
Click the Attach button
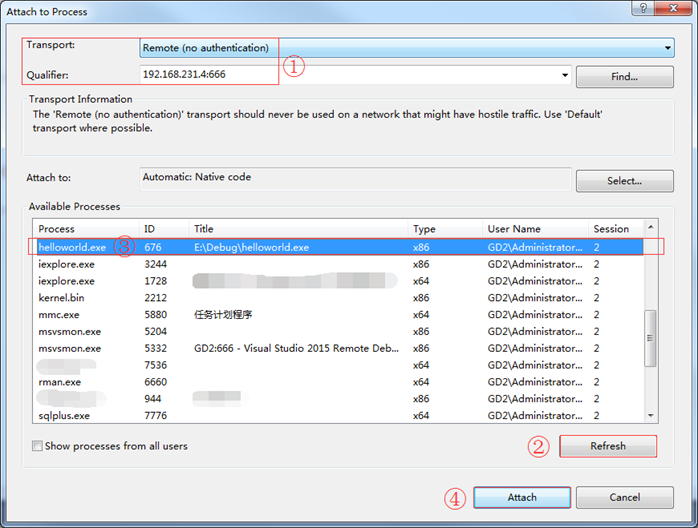[522, 497]
